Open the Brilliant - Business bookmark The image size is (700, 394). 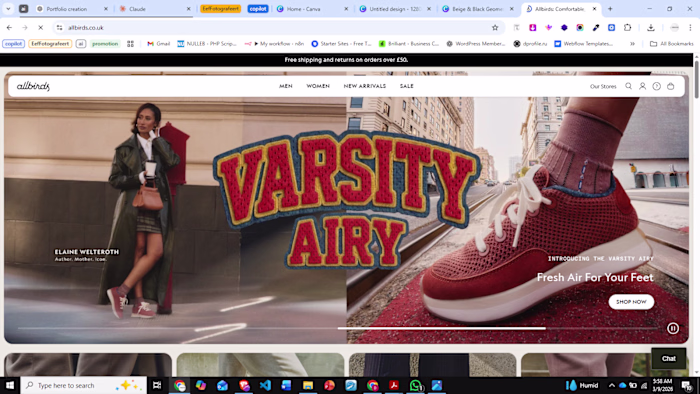[409, 44]
